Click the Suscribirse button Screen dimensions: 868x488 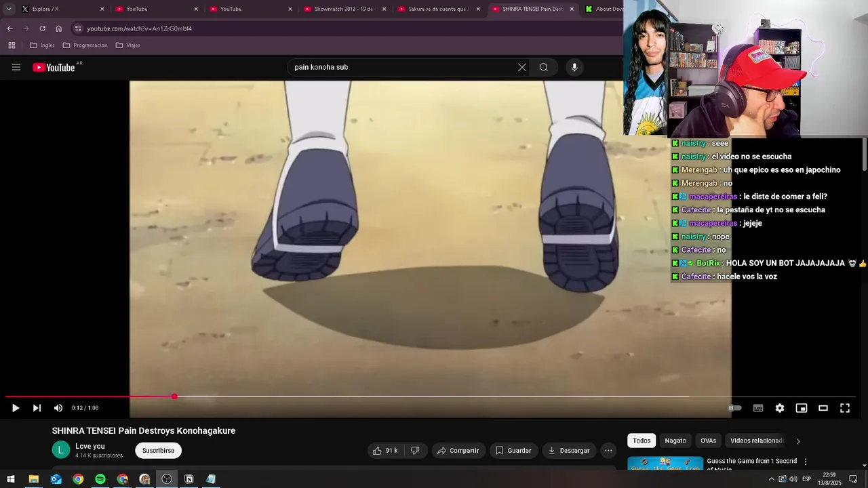point(158,451)
